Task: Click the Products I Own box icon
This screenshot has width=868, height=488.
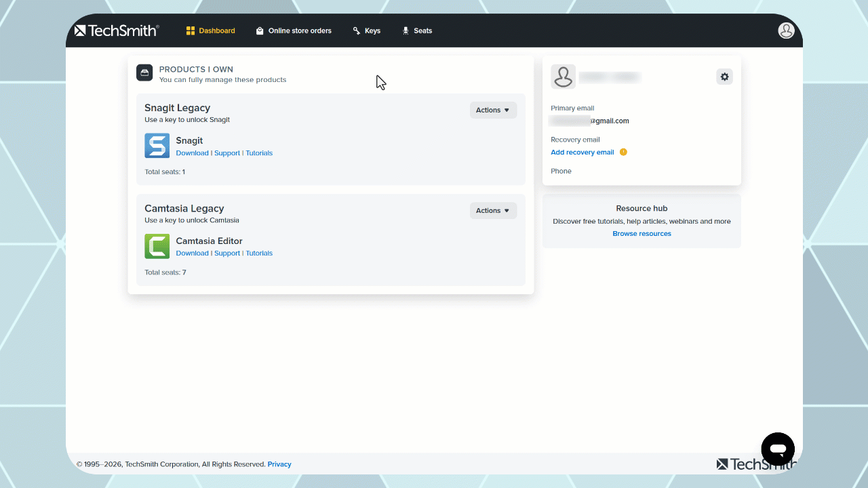Action: click(144, 73)
